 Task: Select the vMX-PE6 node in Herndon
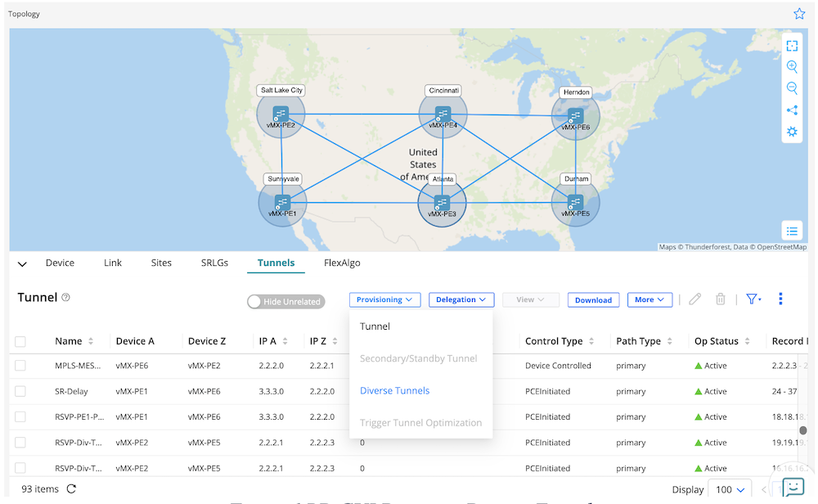(x=575, y=116)
